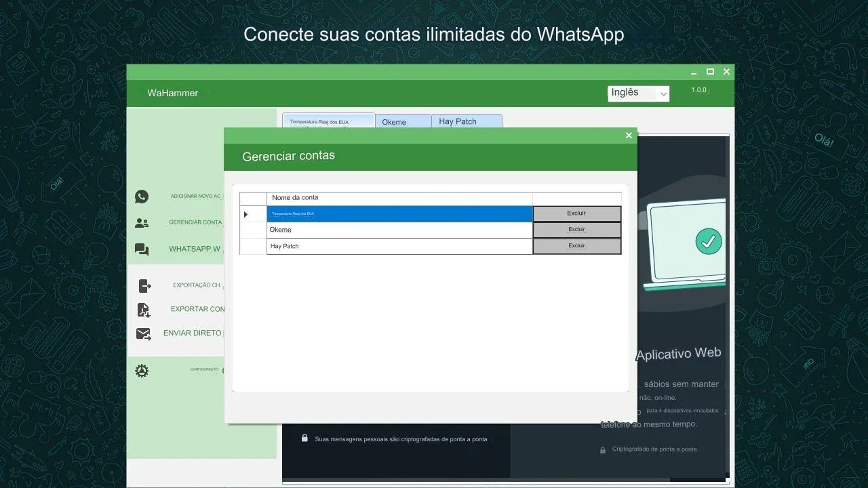
Task: Open settings gear icon in sidebar
Action: coord(142,371)
